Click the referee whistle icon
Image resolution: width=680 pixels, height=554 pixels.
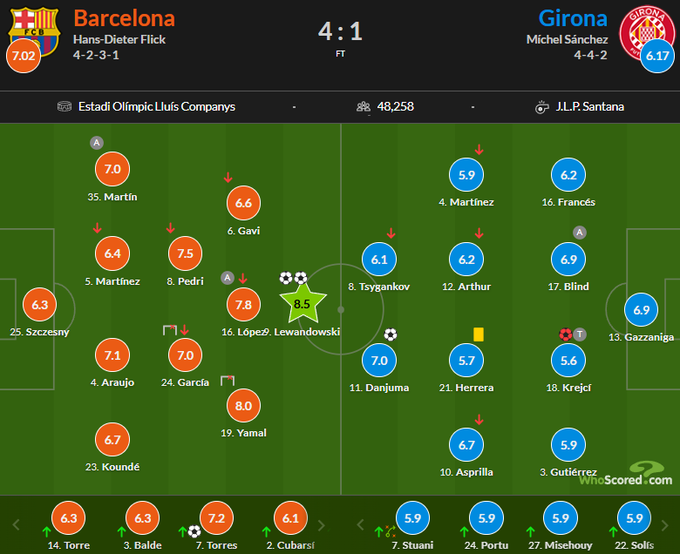pos(543,106)
